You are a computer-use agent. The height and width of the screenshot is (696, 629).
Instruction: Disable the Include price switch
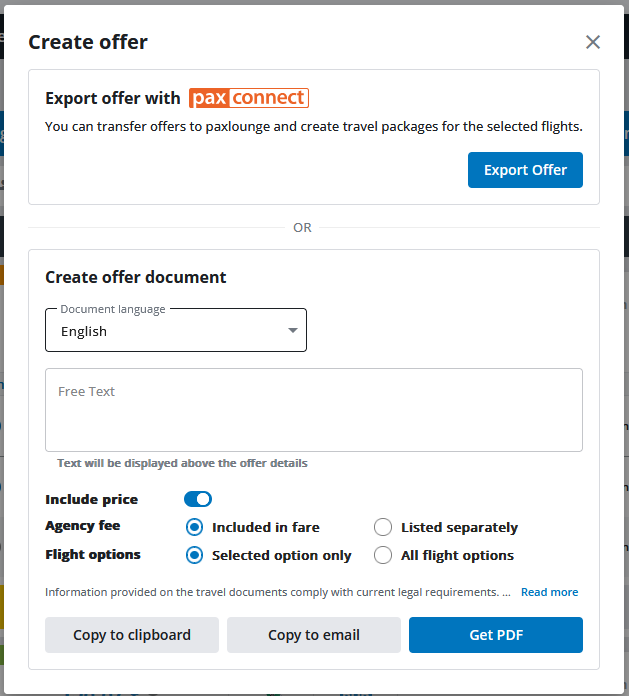(198, 499)
